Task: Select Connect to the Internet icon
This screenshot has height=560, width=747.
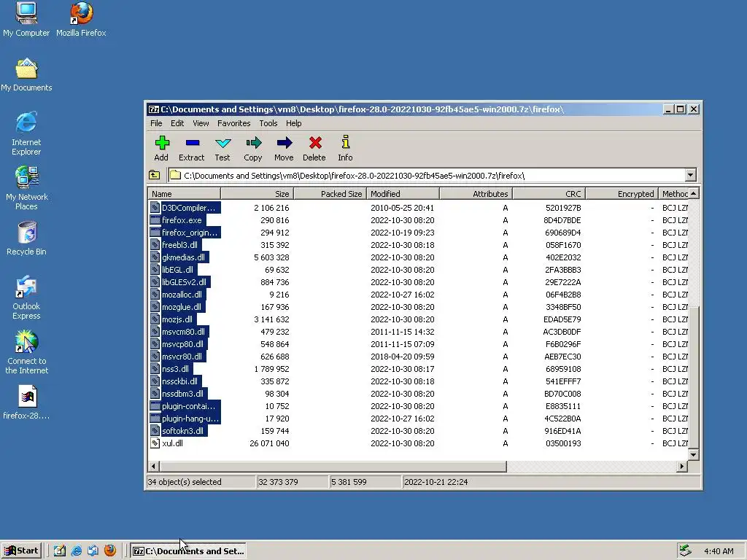Action: (27, 352)
